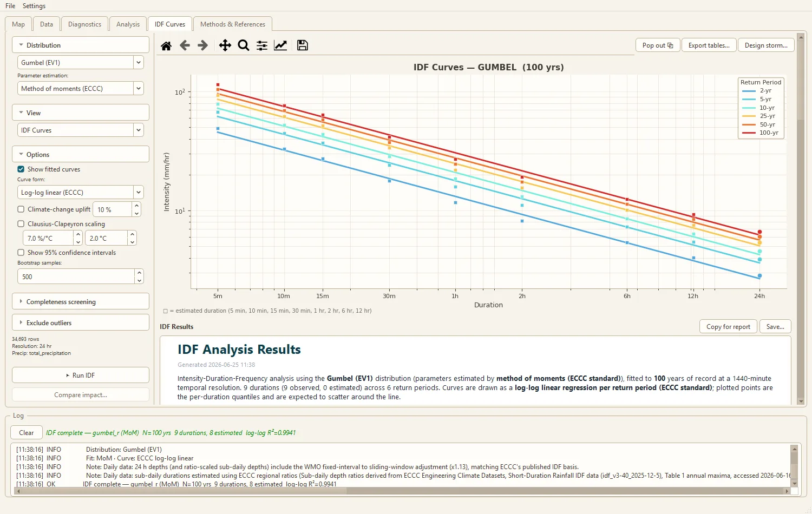The width and height of the screenshot is (812, 514).
Task: Open the Gumbel (EV1) distribution dropdown
Action: pyautogui.click(x=80, y=63)
